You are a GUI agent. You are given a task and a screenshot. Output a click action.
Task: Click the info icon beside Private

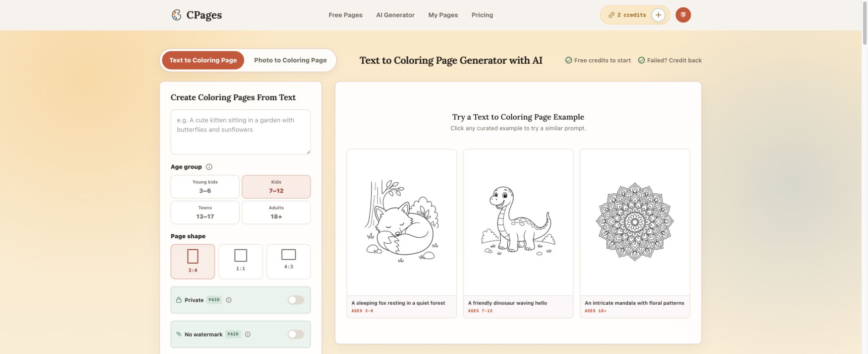click(229, 300)
